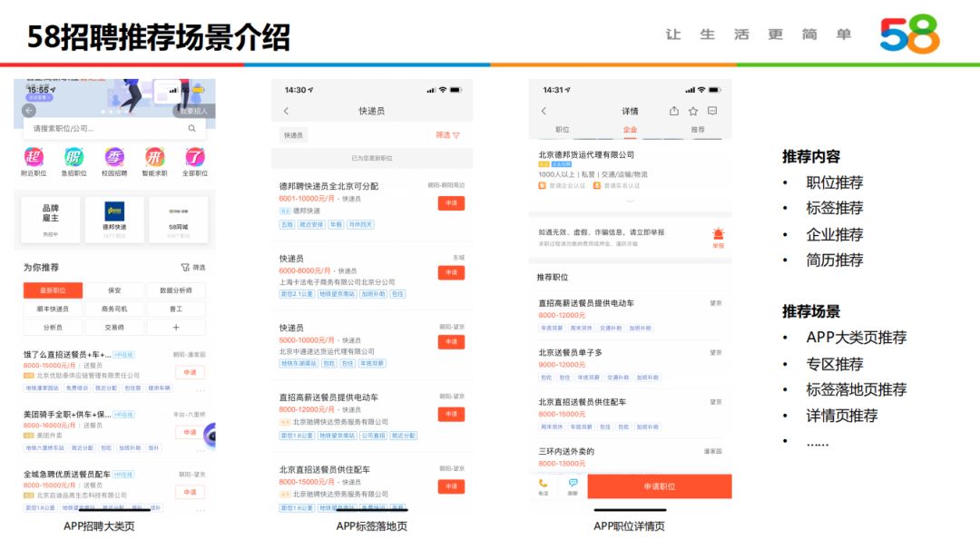Tap the star favorite icon
Screen dimensions: 980x550
(x=693, y=112)
